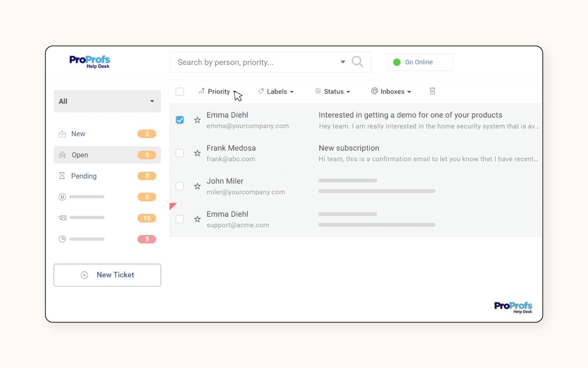Click the Open envelope icon in sidebar

[x=62, y=155]
